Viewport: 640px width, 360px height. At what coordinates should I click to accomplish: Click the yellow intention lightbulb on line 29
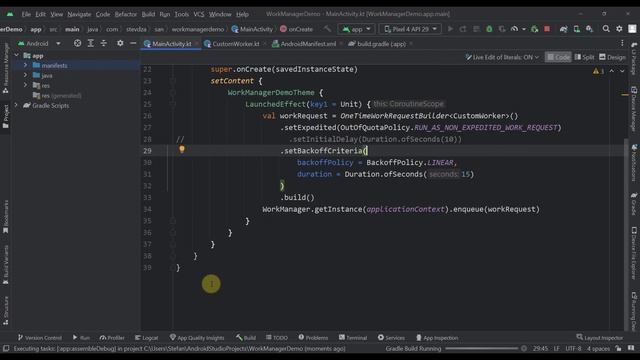(x=182, y=150)
